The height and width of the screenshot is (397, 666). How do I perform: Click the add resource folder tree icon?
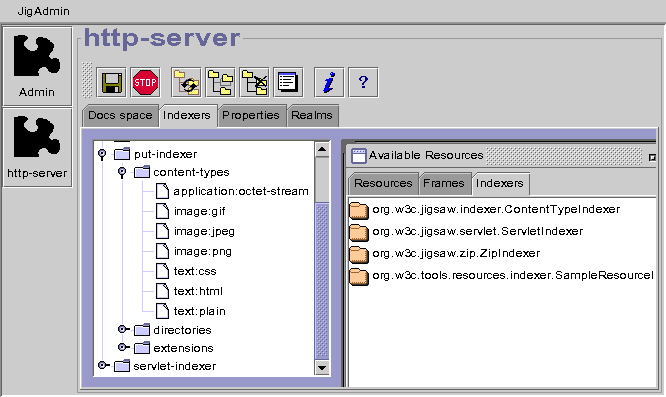[x=220, y=82]
